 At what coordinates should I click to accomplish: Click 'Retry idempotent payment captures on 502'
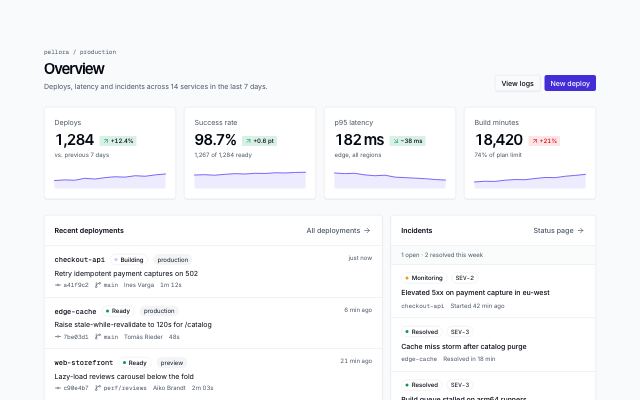pos(126,273)
